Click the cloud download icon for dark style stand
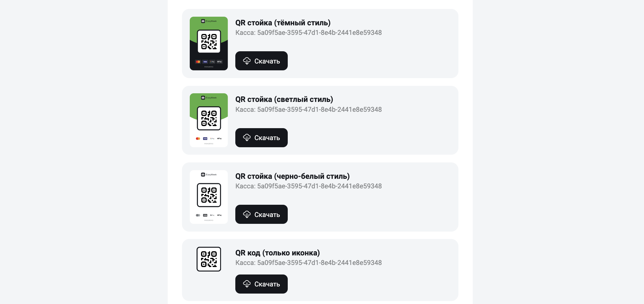The image size is (644, 304). [247, 61]
